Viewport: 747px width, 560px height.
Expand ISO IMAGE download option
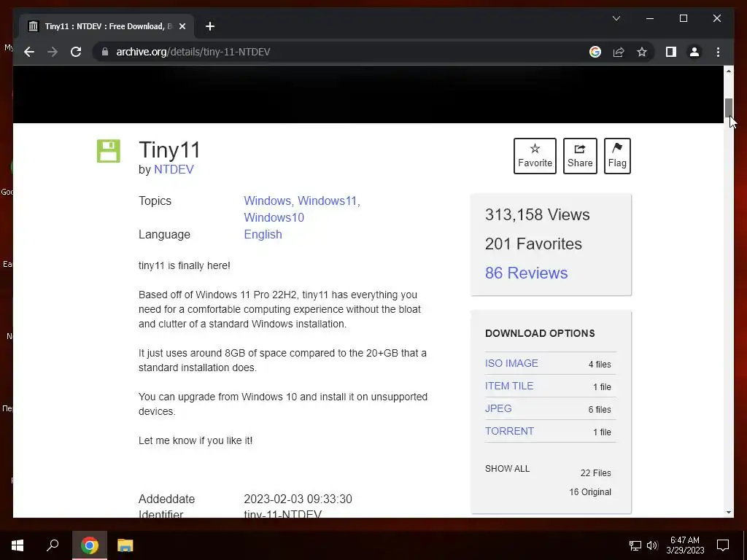(511, 363)
